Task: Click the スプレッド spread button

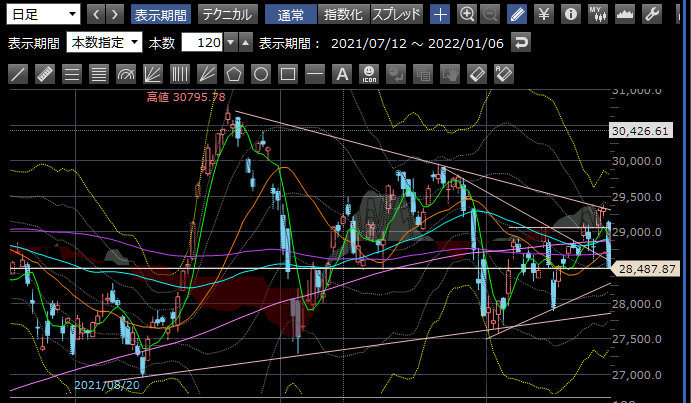Action: tap(397, 14)
